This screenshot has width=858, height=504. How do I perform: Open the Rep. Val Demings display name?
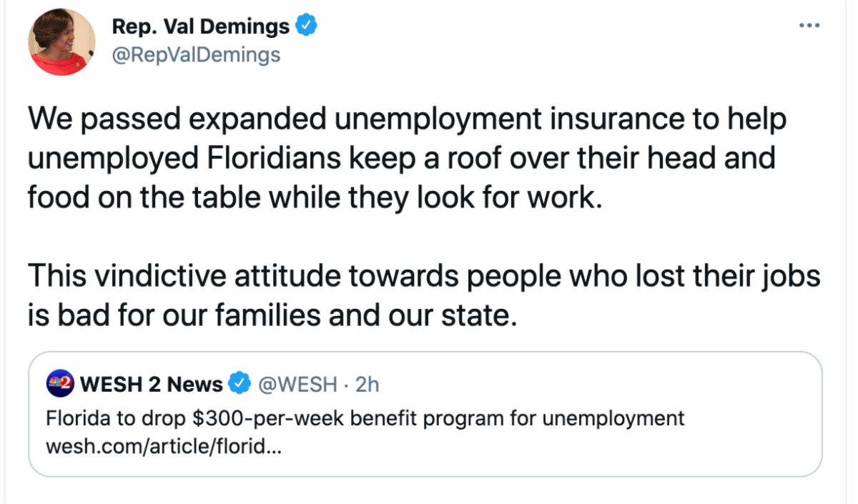pyautogui.click(x=201, y=27)
